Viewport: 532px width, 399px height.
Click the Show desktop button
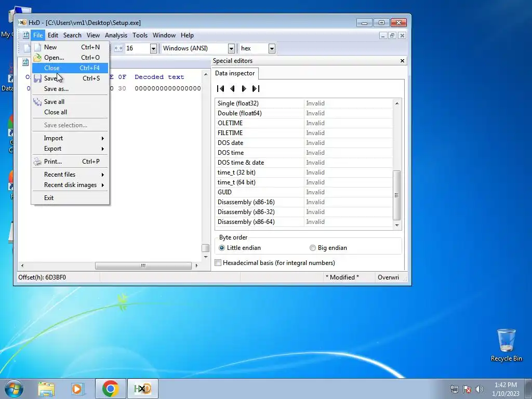point(528,389)
